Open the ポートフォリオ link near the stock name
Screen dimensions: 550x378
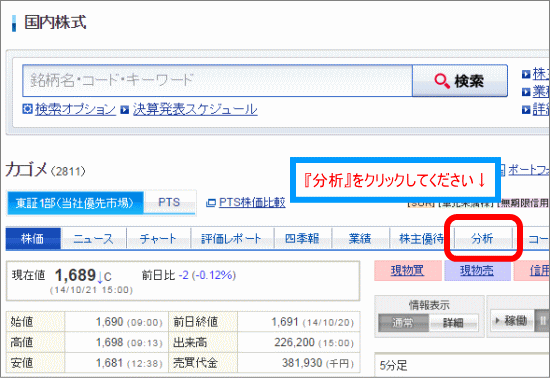tap(529, 170)
